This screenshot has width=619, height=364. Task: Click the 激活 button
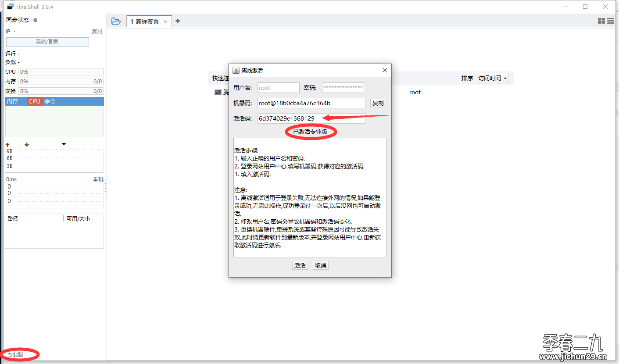coord(300,265)
